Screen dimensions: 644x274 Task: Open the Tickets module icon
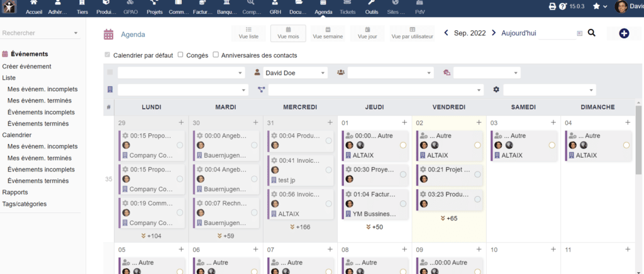click(x=347, y=8)
